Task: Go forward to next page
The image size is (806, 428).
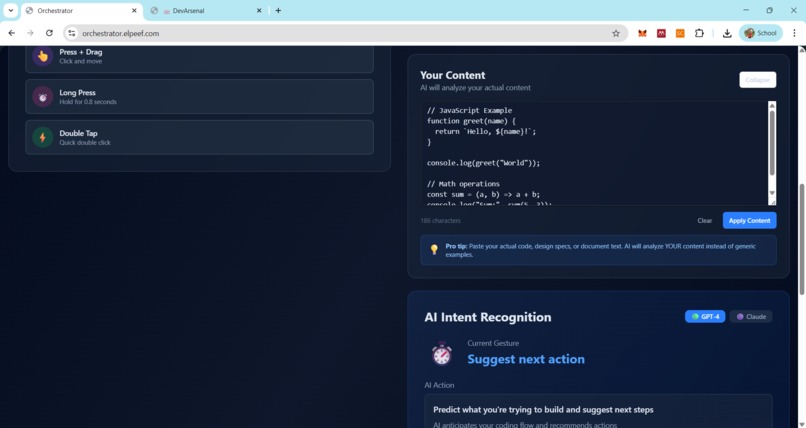Action: pyautogui.click(x=30, y=33)
